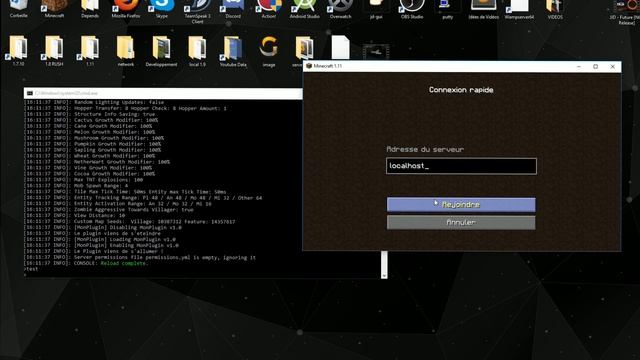Open the image desktop icon
This screenshot has height=360, width=640.
pos(269,51)
